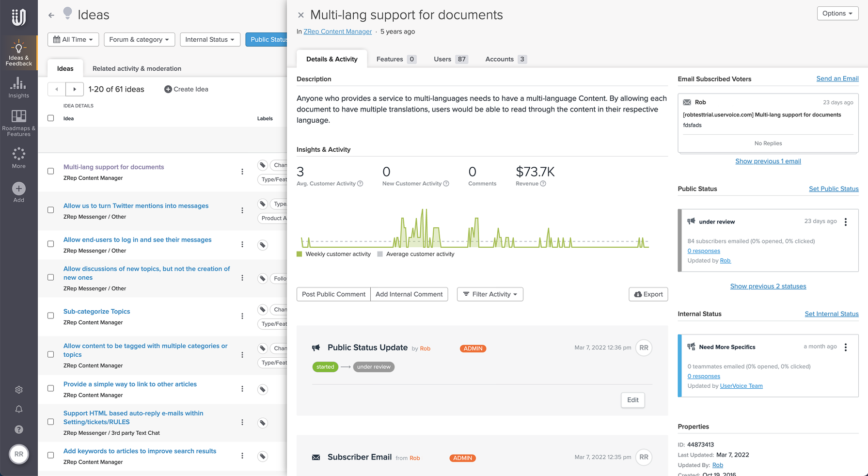Click the help question mark icon
This screenshot has width=868, height=476.
pyautogui.click(x=19, y=429)
